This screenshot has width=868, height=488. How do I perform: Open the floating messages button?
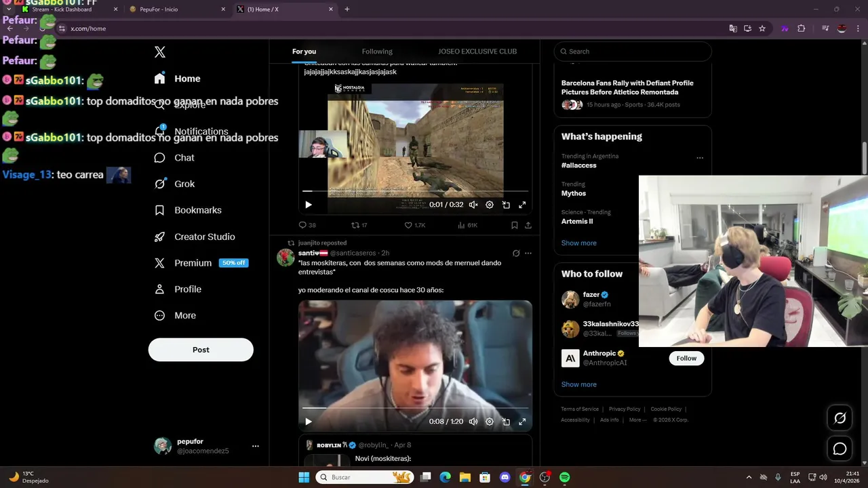pyautogui.click(x=840, y=449)
